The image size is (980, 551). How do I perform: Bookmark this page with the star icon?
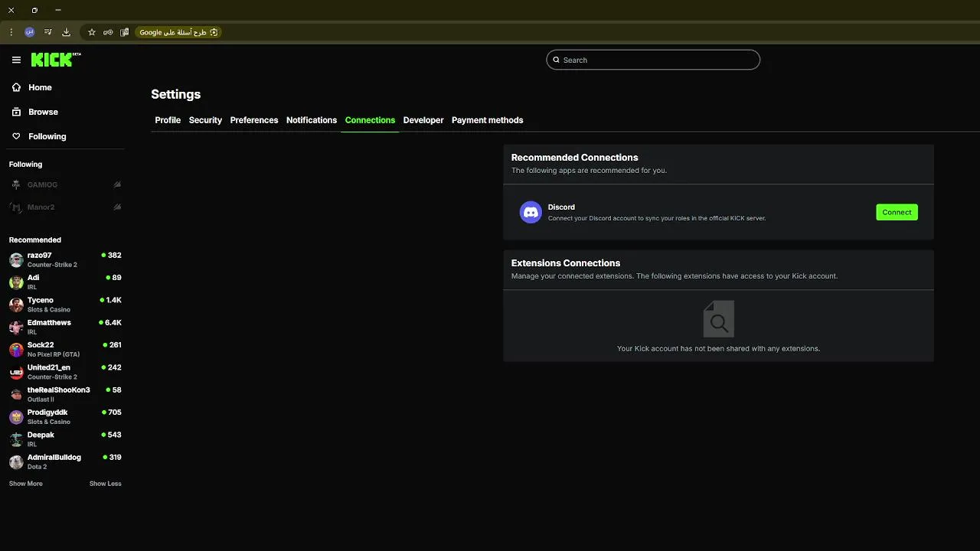92,32
